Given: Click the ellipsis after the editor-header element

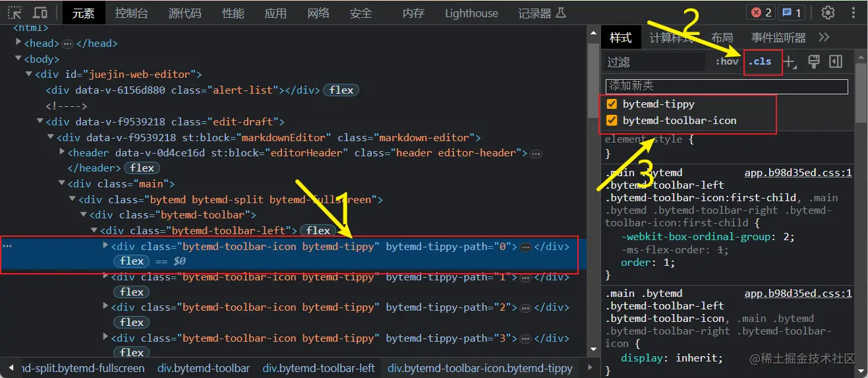Looking at the screenshot, I should click(536, 154).
